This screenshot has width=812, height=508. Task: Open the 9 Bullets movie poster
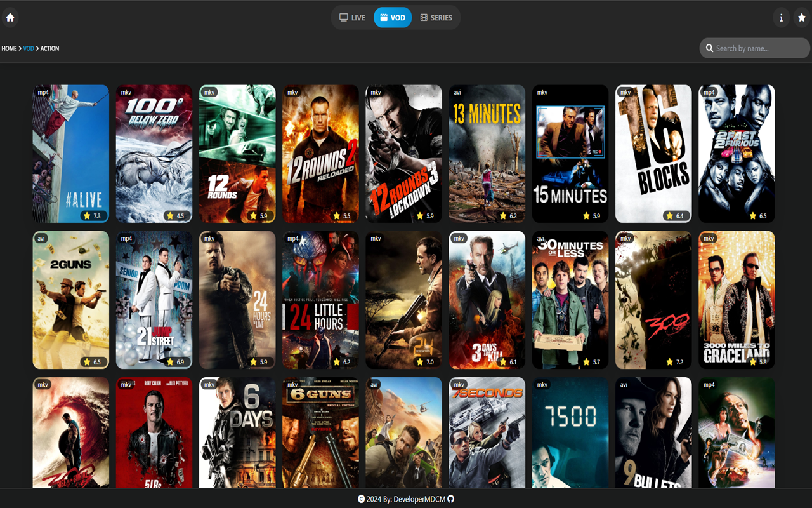(x=653, y=433)
